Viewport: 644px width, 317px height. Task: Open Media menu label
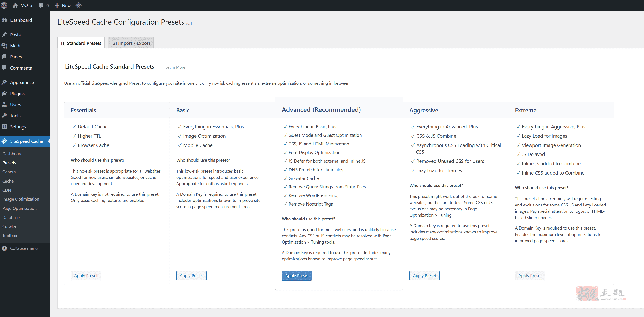click(x=16, y=46)
